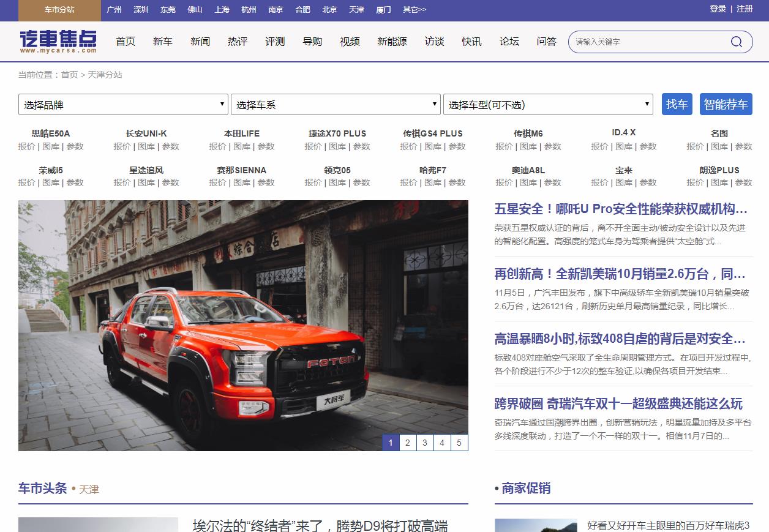Open 哈弗F7 car model link
The height and width of the screenshot is (532, 769).
coord(433,170)
